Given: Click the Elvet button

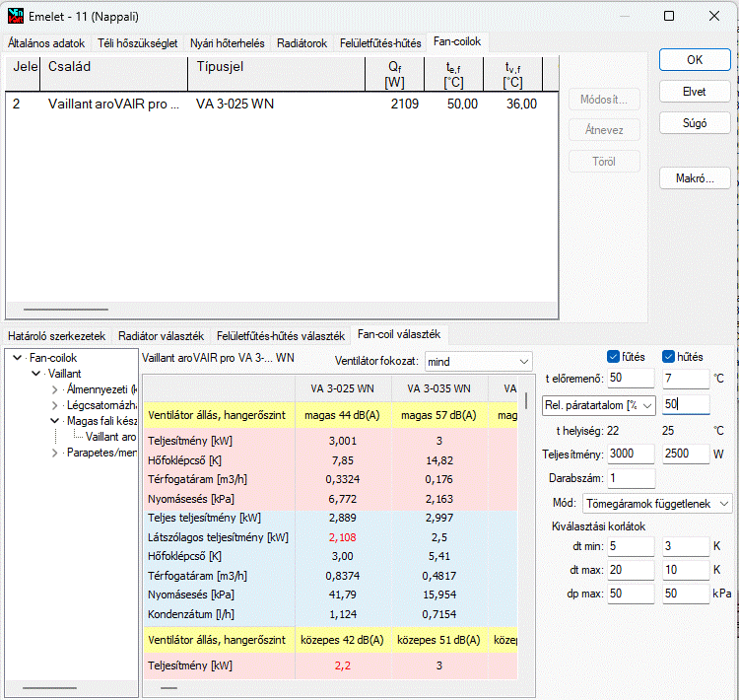Looking at the screenshot, I should click(695, 92).
